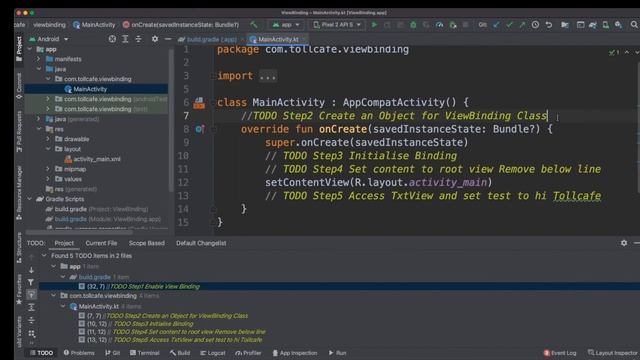640x360 pixels.
Task: Collapse Gradle Scripts node
Action: [30, 199]
